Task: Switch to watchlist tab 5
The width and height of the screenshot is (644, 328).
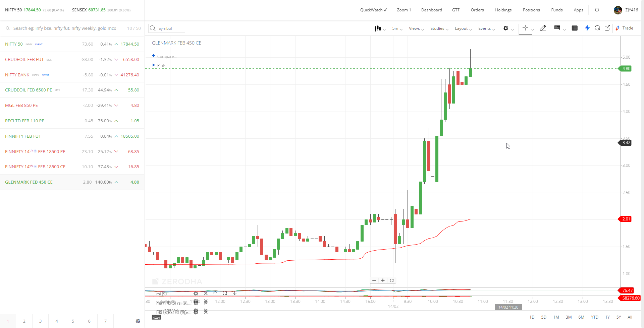Action: 73,321
